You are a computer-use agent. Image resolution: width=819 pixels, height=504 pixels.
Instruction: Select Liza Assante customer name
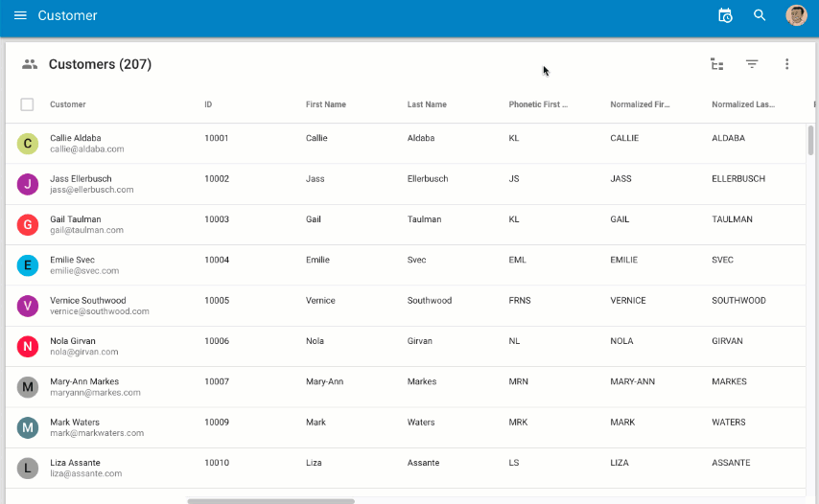(75, 462)
